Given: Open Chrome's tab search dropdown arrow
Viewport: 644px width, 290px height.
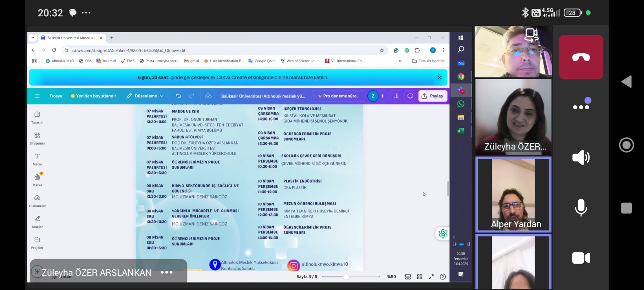Looking at the screenshot, I should pos(33,38).
